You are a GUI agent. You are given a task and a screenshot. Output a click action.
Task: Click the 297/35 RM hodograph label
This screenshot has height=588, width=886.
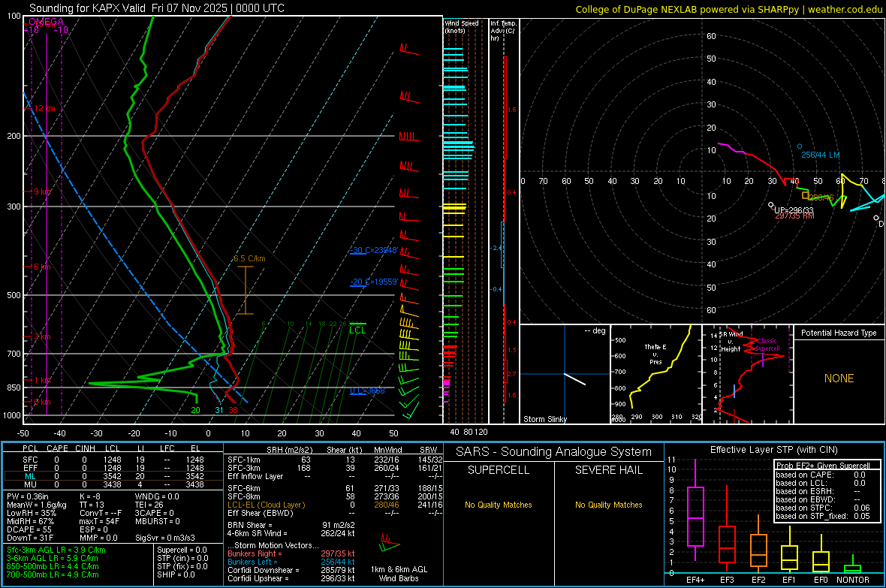794,216
